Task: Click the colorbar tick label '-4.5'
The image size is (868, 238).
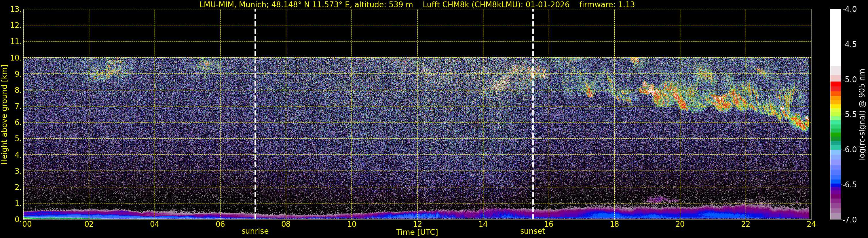Action: pos(849,44)
